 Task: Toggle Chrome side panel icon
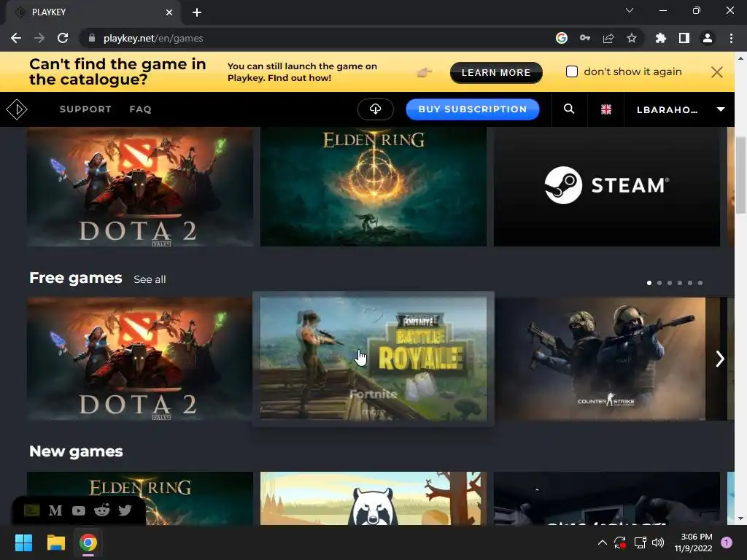(x=684, y=38)
